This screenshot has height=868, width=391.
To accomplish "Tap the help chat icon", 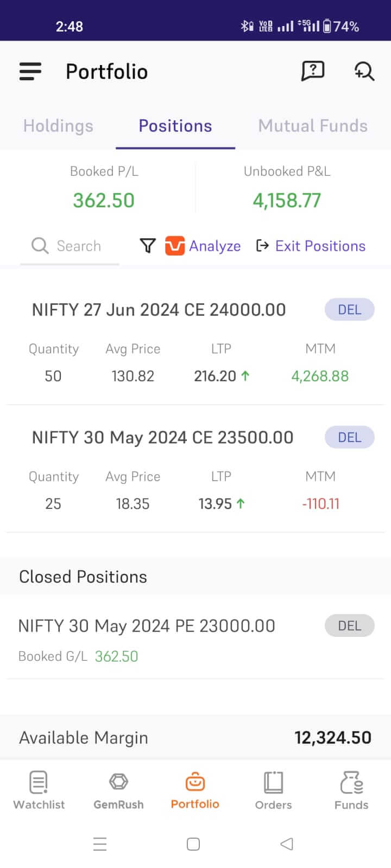I will [313, 71].
